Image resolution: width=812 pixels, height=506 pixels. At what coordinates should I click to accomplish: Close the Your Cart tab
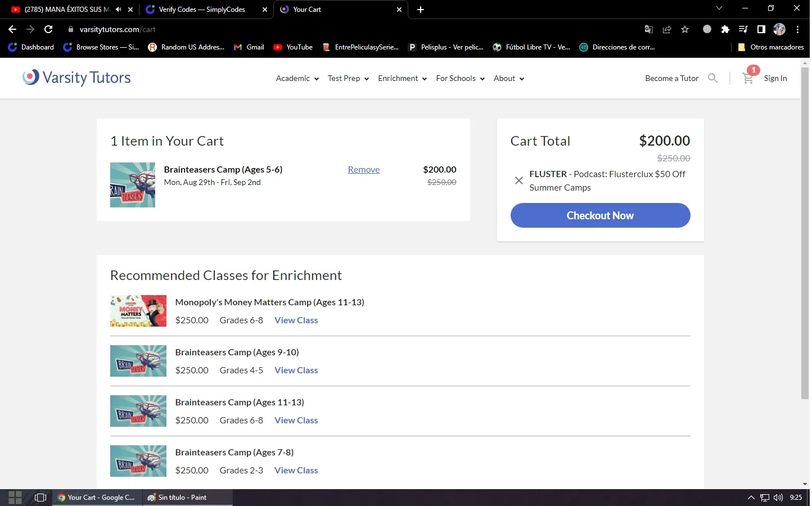coord(400,10)
